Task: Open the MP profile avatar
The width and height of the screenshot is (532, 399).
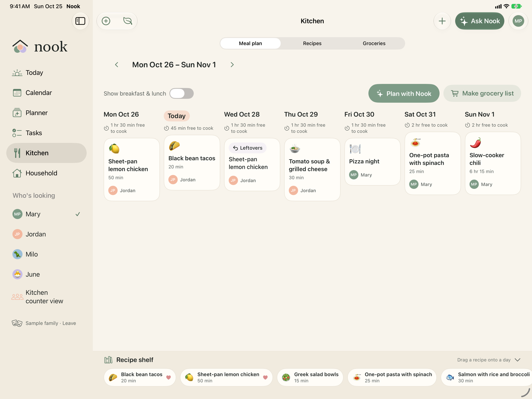Action: [x=518, y=21]
